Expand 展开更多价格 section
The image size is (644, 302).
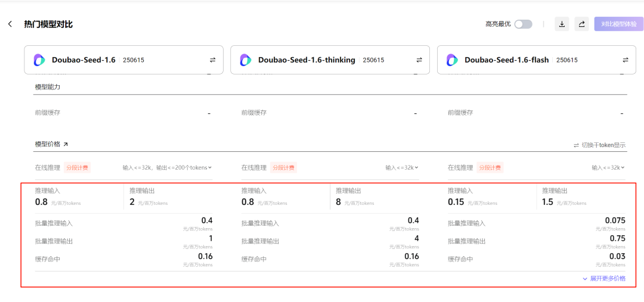(x=604, y=279)
